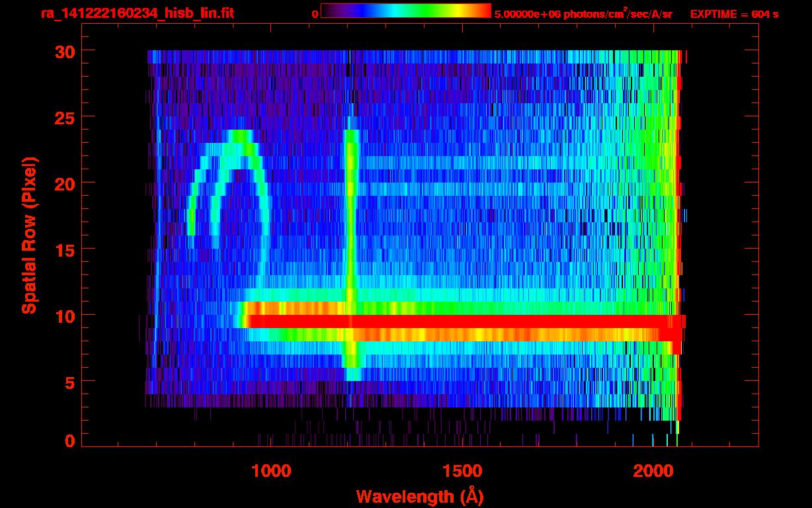Click the y-axis tick label 0
Image resolution: width=812 pixels, height=508 pixels.
pyautogui.click(x=70, y=441)
